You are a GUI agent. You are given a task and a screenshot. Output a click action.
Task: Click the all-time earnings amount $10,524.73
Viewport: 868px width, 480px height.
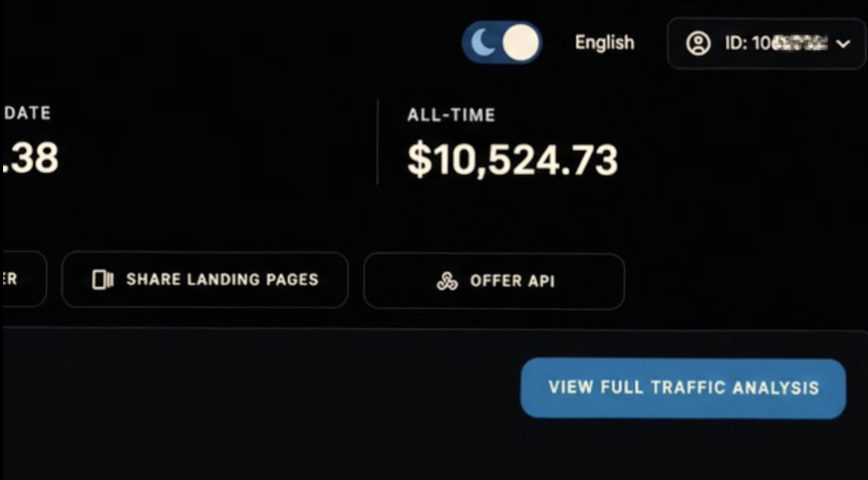512,160
